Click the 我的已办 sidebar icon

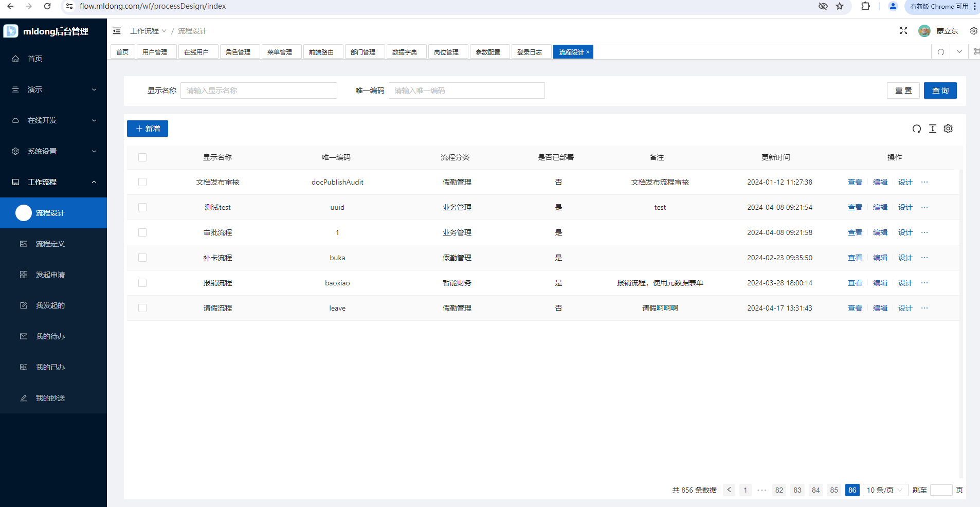[x=24, y=367]
